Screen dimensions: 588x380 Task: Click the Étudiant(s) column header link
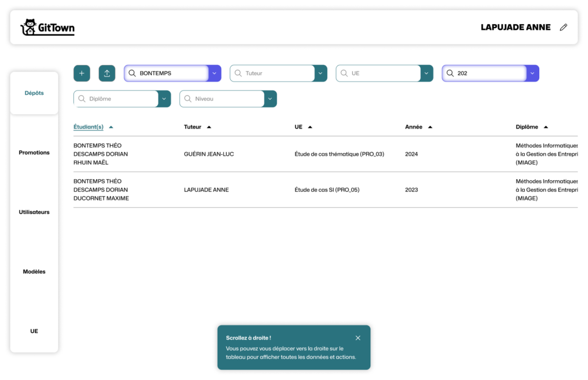[88, 127]
